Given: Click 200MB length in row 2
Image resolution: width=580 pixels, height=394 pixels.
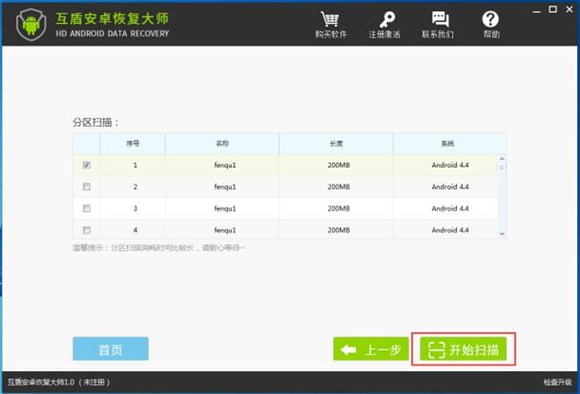Looking at the screenshot, I should pyautogui.click(x=338, y=187).
